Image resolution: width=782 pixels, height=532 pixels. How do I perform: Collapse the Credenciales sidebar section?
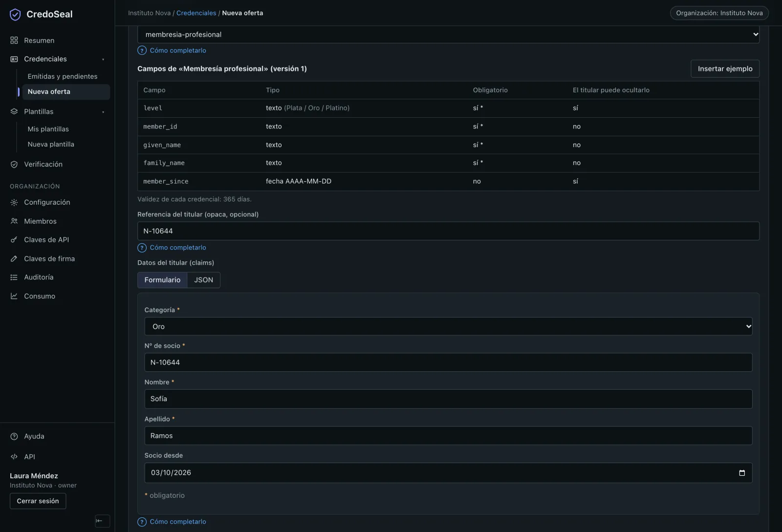click(103, 60)
